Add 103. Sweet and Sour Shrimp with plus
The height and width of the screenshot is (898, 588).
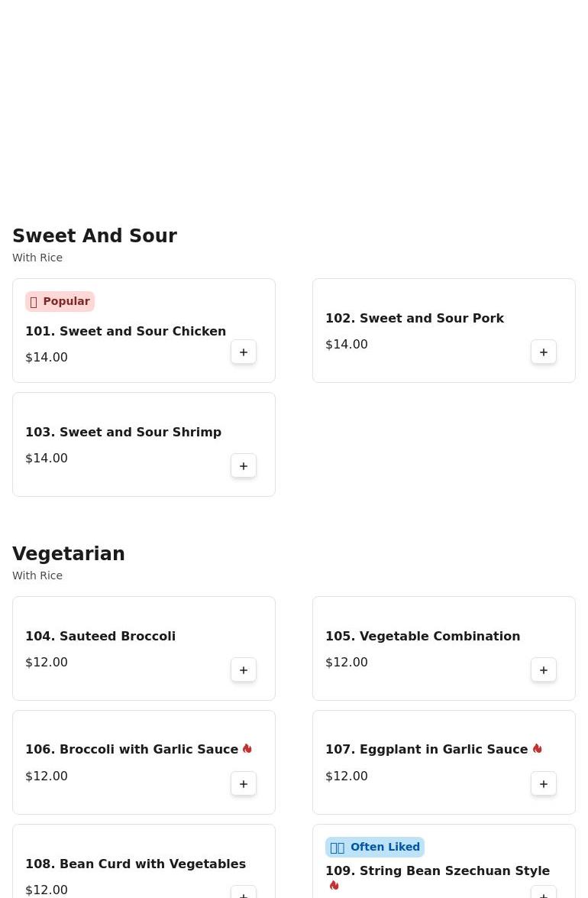(x=243, y=465)
